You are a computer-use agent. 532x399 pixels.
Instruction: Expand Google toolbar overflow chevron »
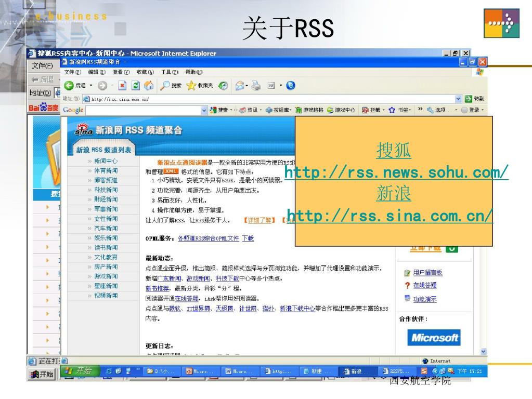tap(420, 109)
